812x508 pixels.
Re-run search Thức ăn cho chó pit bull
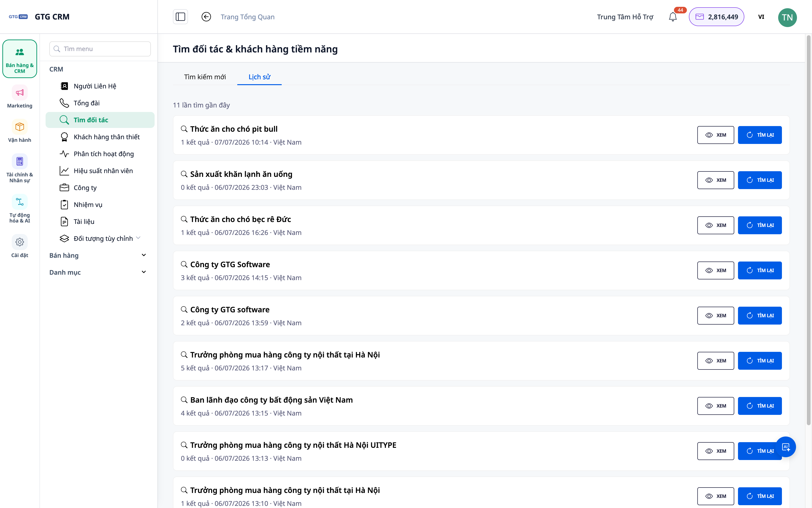click(x=760, y=135)
